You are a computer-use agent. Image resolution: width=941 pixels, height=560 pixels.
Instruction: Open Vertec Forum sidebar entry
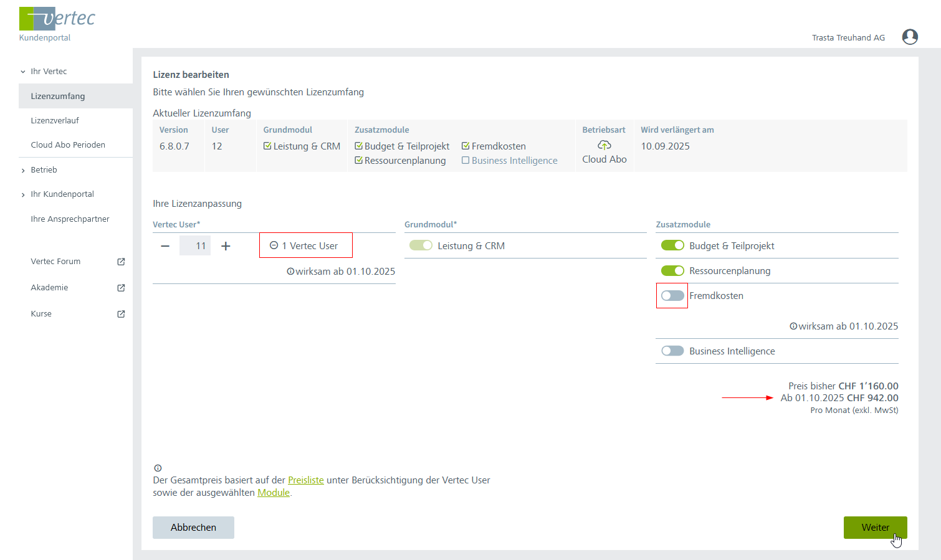click(55, 262)
